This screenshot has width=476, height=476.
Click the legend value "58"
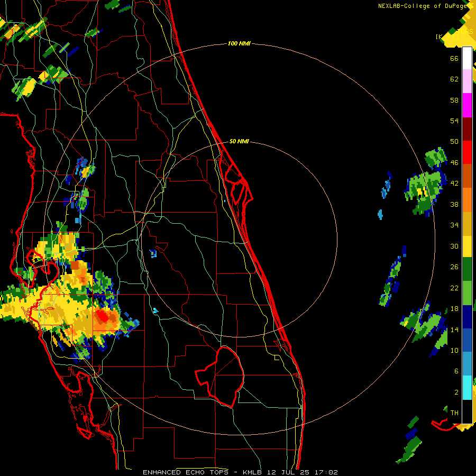pos(454,100)
